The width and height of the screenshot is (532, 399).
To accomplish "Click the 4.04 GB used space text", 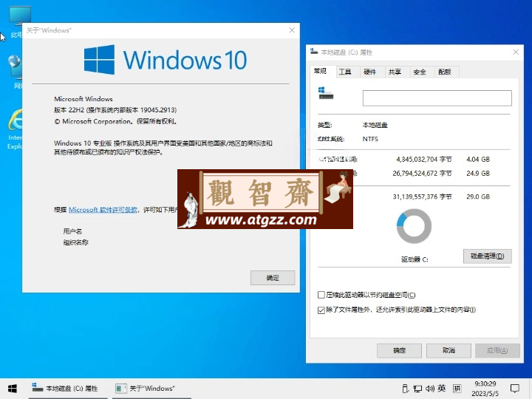I will point(478,159).
